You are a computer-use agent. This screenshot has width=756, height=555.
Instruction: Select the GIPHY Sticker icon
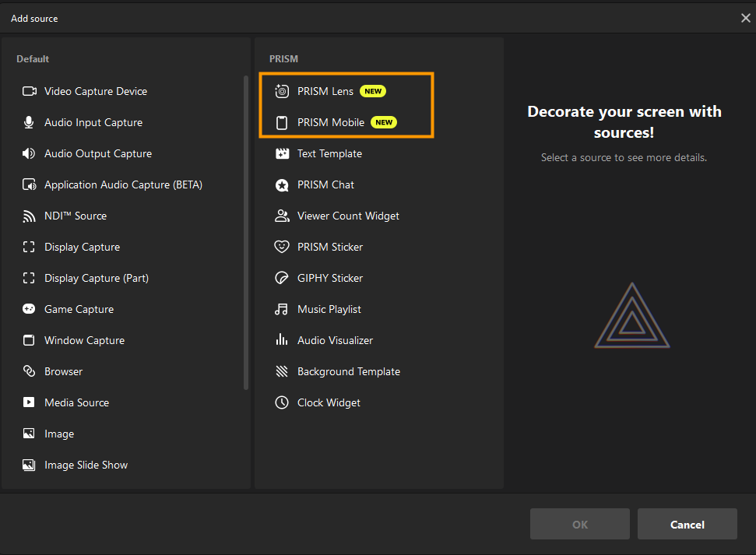coord(282,278)
